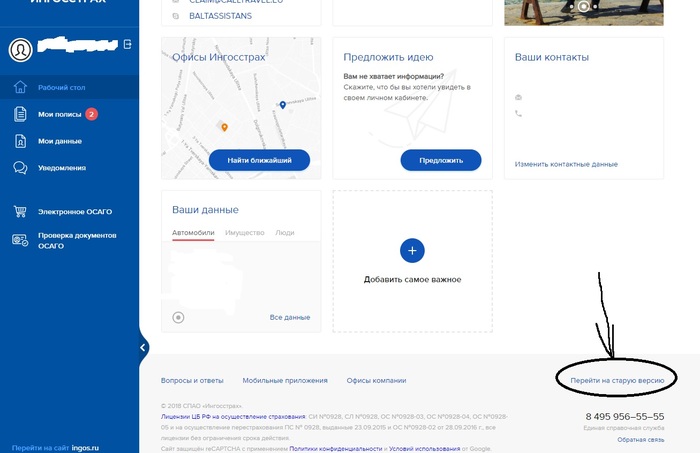The height and width of the screenshot is (453, 700).
Task: Click the home icon for Рабочий стол
Action: click(20, 88)
